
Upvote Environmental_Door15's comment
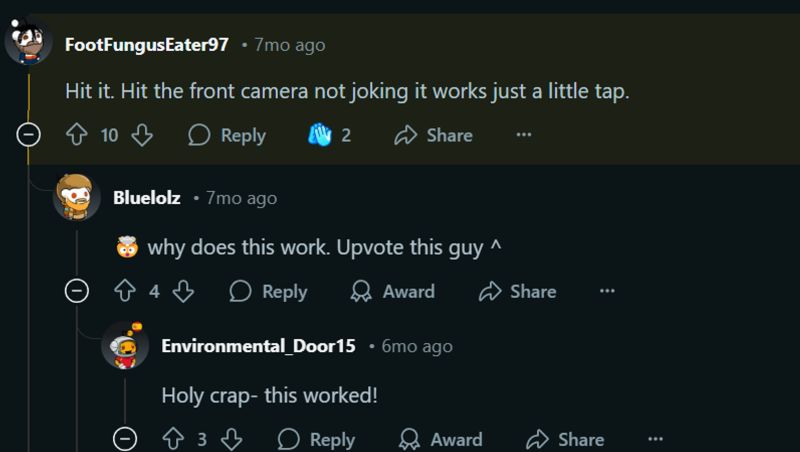coord(173,439)
